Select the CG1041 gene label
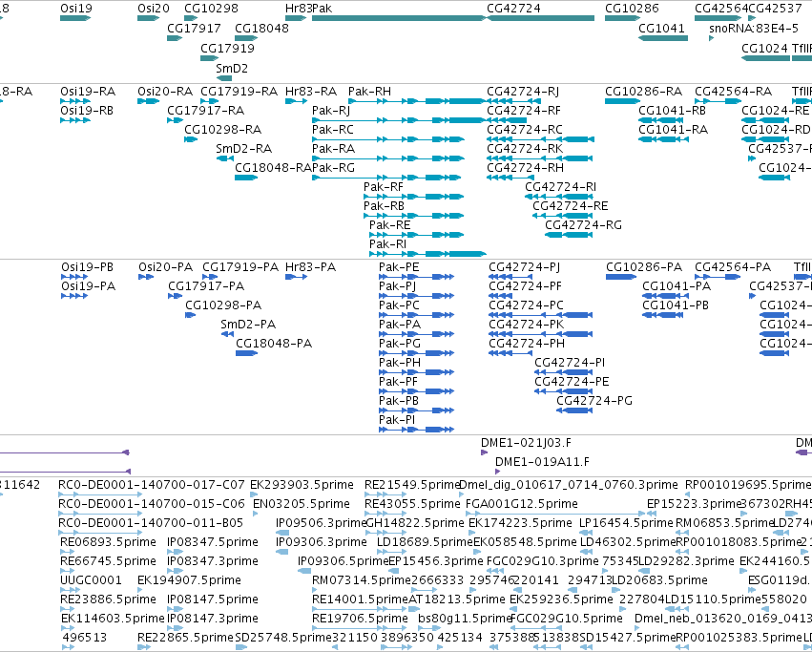This screenshot has height=652, width=812. (x=661, y=28)
